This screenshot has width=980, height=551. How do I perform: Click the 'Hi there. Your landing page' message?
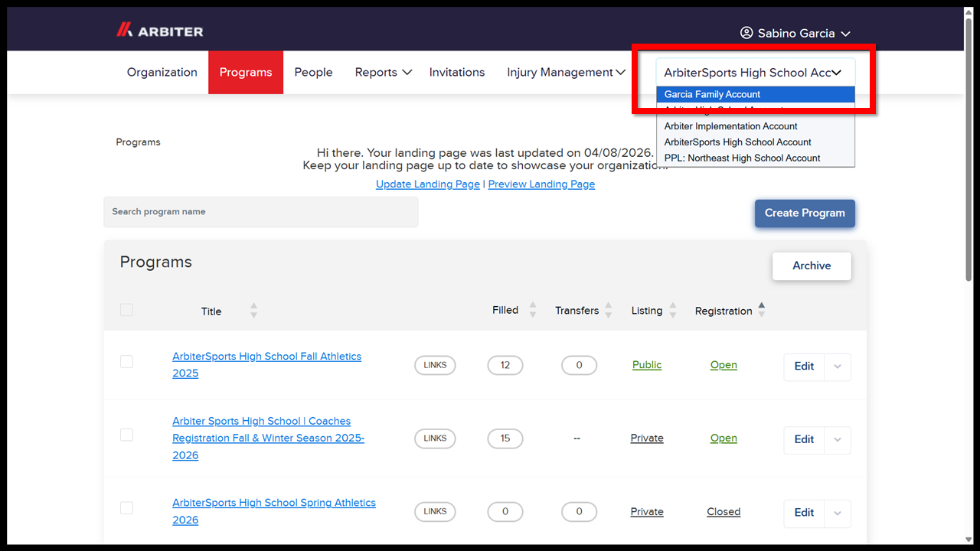point(485,159)
